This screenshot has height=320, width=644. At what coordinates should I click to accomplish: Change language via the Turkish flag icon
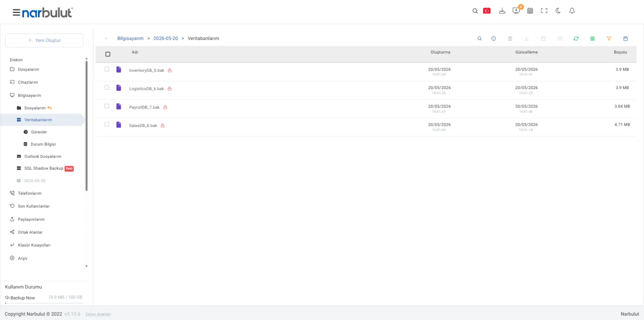coord(487,11)
